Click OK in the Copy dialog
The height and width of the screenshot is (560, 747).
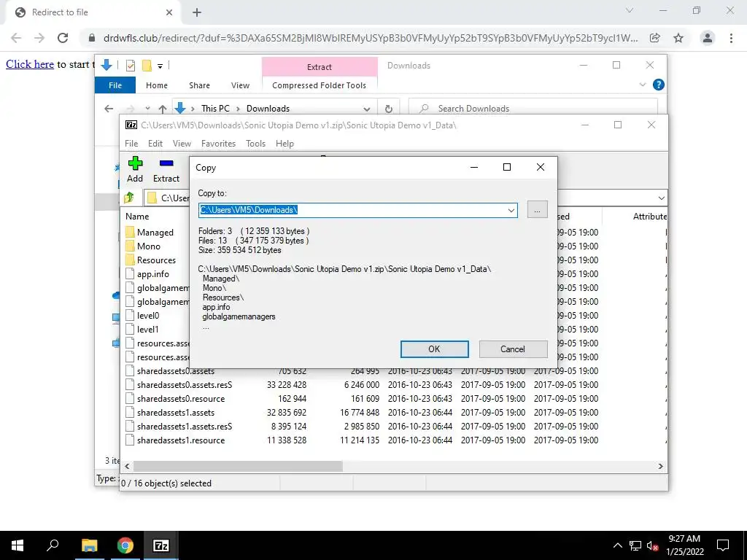[434, 349]
